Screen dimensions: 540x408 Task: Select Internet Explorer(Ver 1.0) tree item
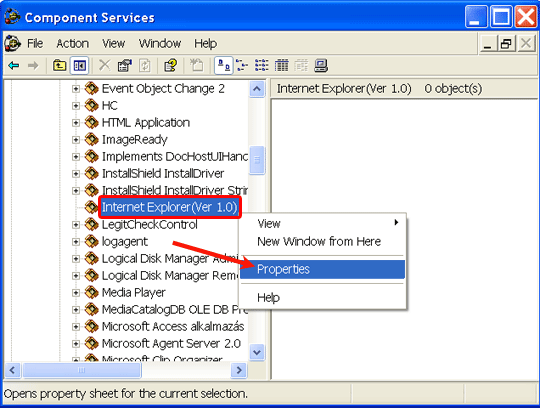[169, 207]
